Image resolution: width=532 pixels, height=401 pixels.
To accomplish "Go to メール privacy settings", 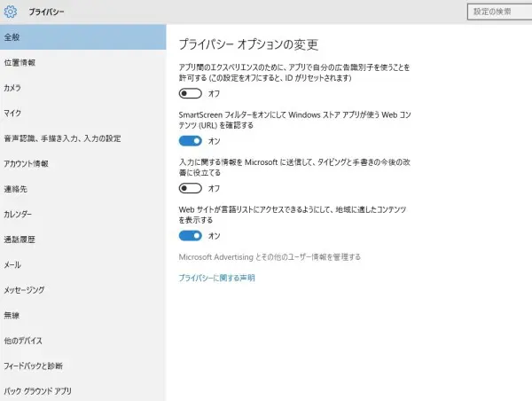I will [83, 265].
